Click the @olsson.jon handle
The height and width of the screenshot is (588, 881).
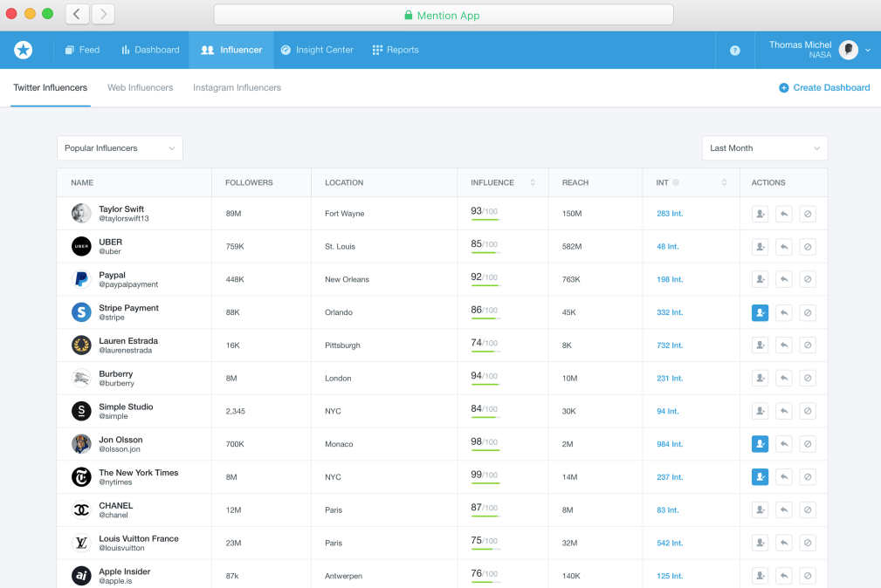tap(120, 449)
